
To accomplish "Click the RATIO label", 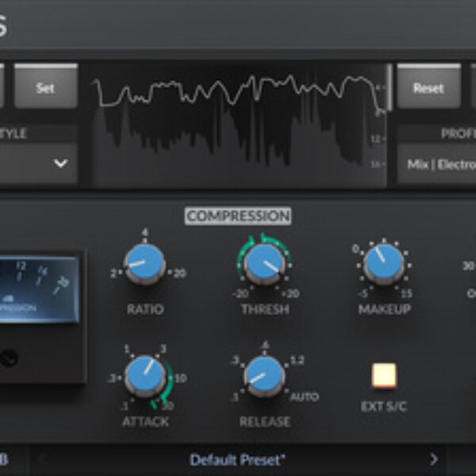I will [145, 309].
